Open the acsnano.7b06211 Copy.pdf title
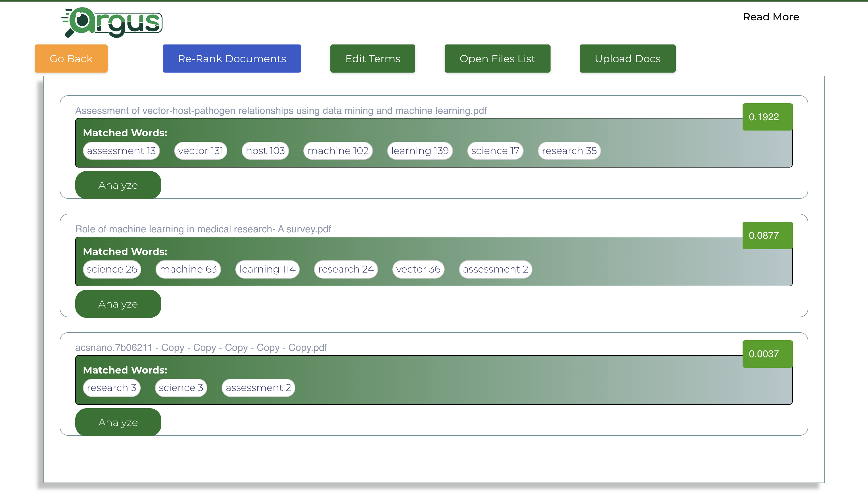This screenshot has height=494, width=868. 201,347
